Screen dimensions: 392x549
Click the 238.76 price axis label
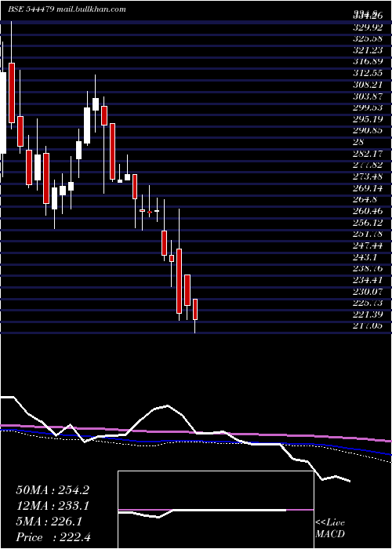[x=367, y=268]
